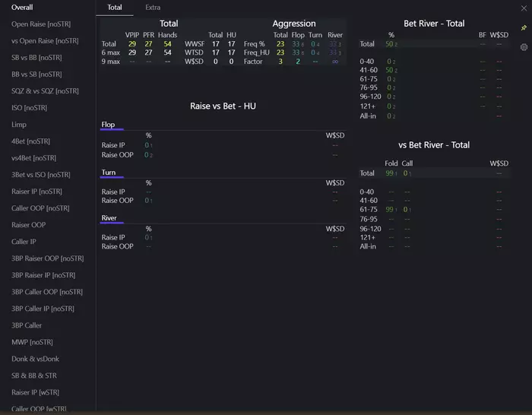Click the Total row Hands value 54

point(168,44)
